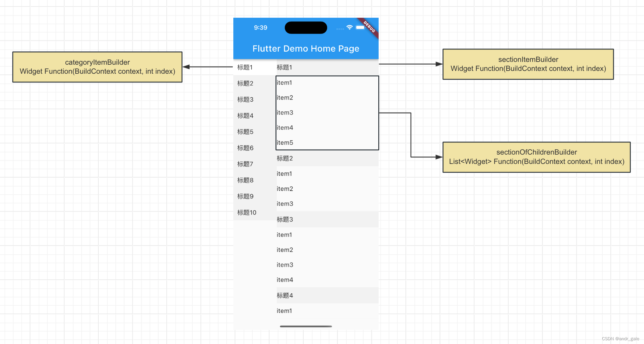Tap item1 under section 标题1
The image size is (644, 344).
pos(284,83)
